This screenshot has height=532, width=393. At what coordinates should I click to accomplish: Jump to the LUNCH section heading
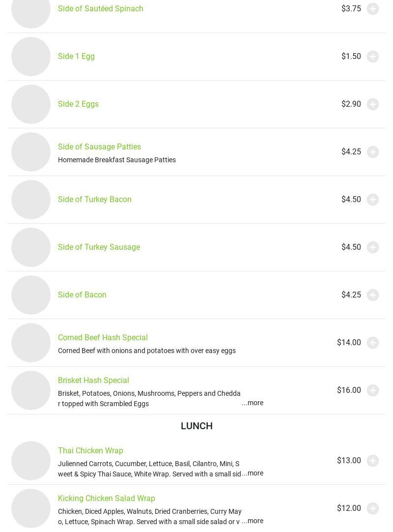click(x=196, y=426)
